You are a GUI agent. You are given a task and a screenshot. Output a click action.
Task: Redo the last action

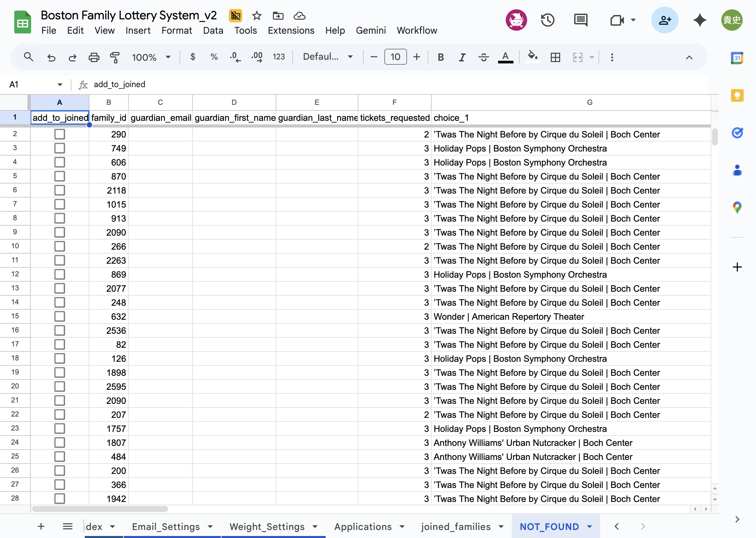point(72,57)
